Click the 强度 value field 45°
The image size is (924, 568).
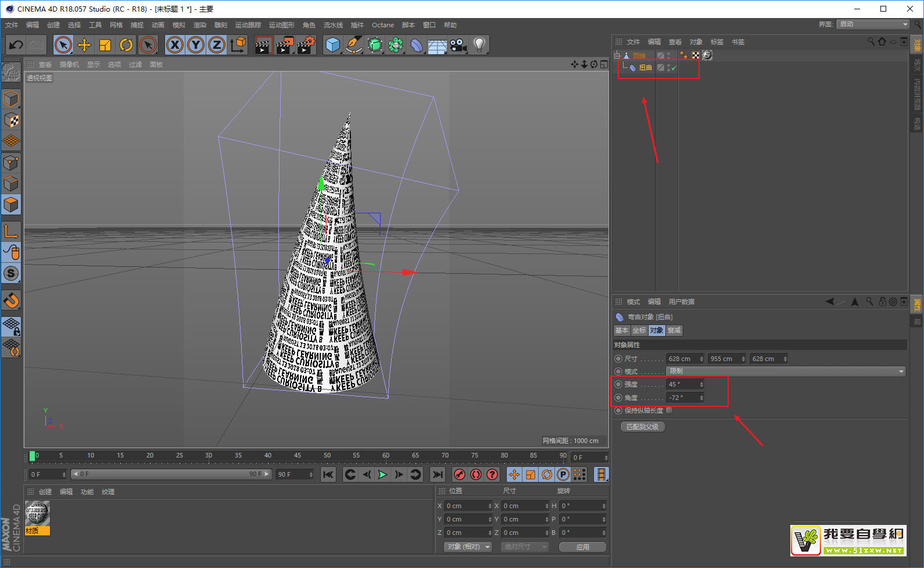(x=685, y=384)
